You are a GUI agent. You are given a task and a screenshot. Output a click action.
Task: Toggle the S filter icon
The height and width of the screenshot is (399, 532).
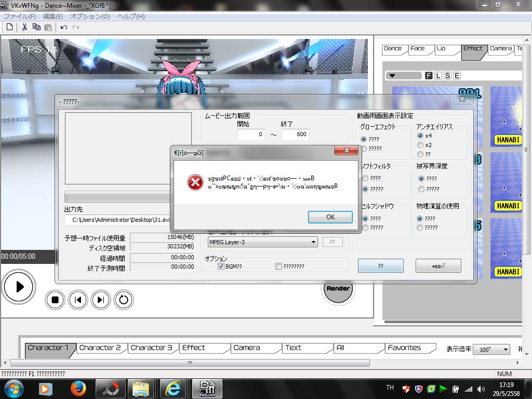point(447,76)
